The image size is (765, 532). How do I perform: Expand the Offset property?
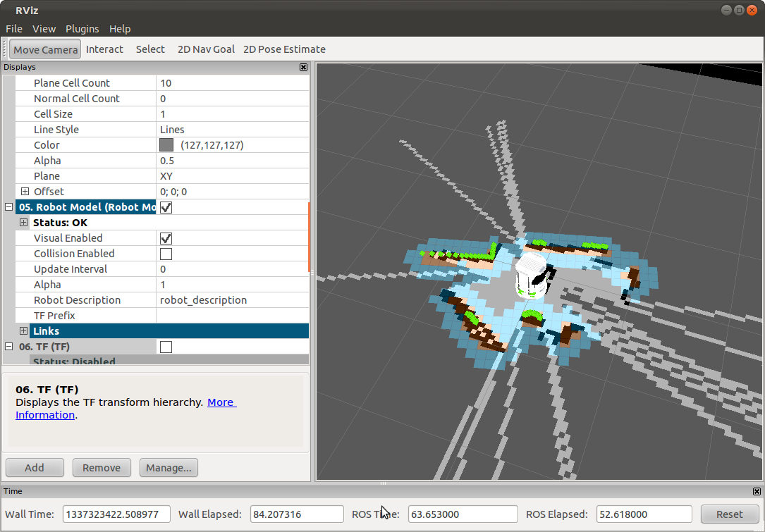[25, 192]
